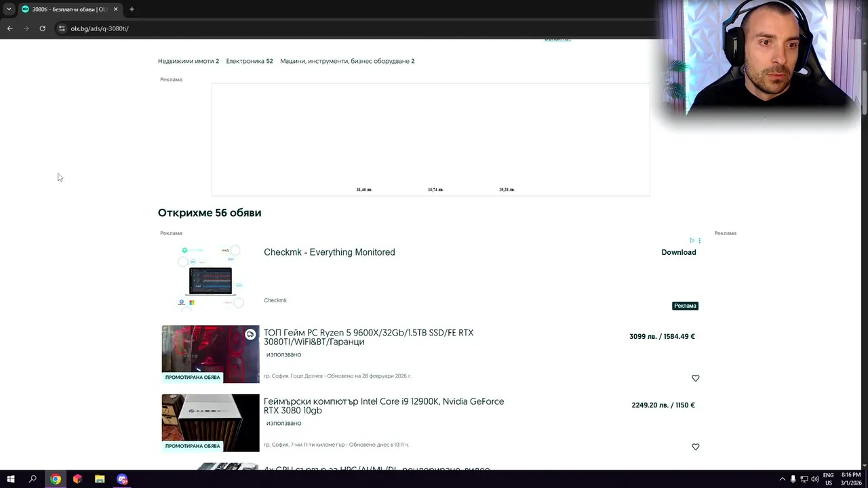Screen dimensions: 868x488
Task: Open the purple round app in taskbar
Action: point(122,479)
